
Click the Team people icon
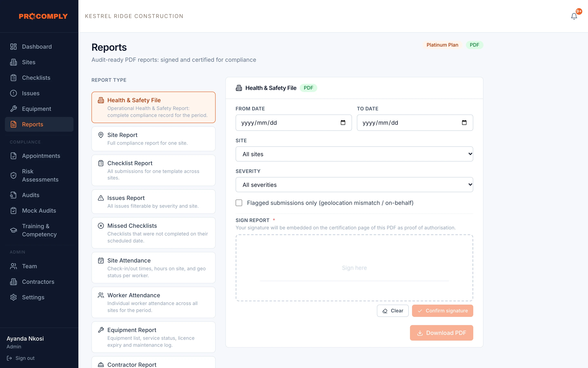point(13,266)
